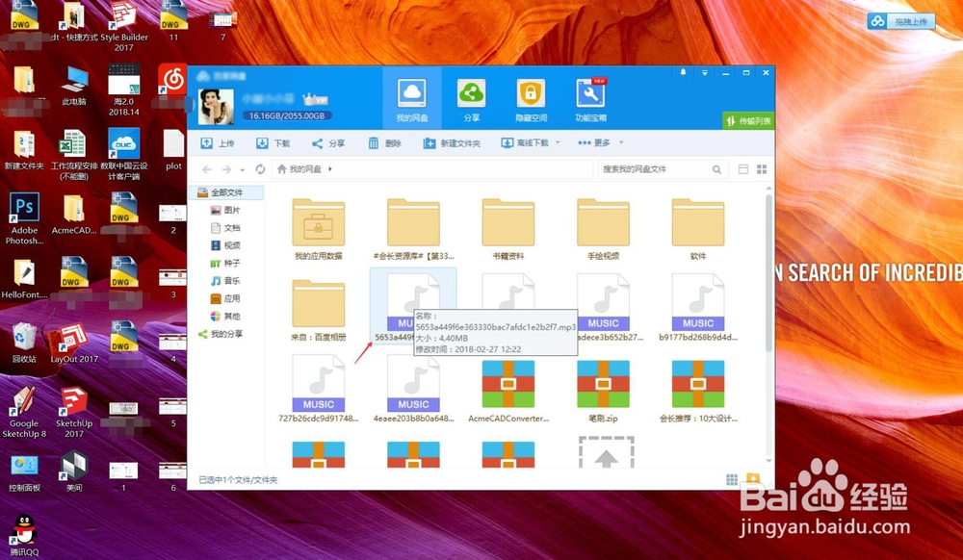Screen dimensions: 963x560
Task: Click the 上传 upload button
Action: click(x=218, y=143)
